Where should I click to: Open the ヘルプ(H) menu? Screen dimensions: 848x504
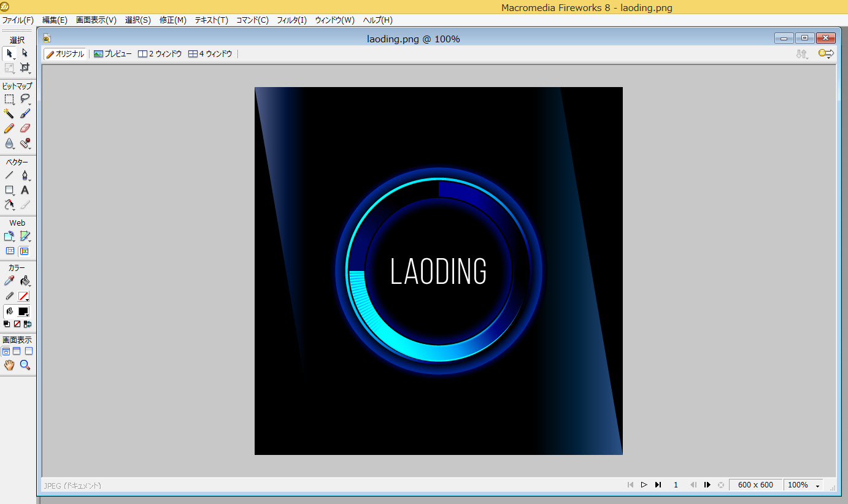(378, 20)
